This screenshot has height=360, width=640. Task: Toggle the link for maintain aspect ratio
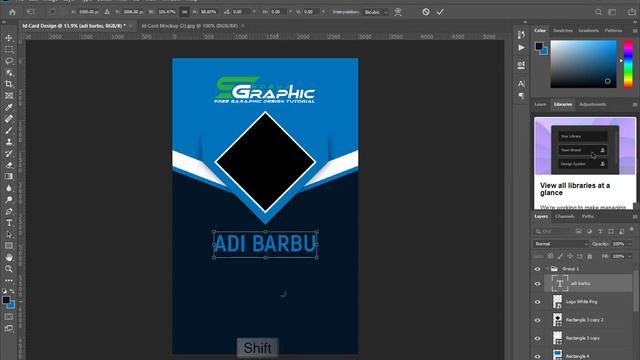pos(184,12)
